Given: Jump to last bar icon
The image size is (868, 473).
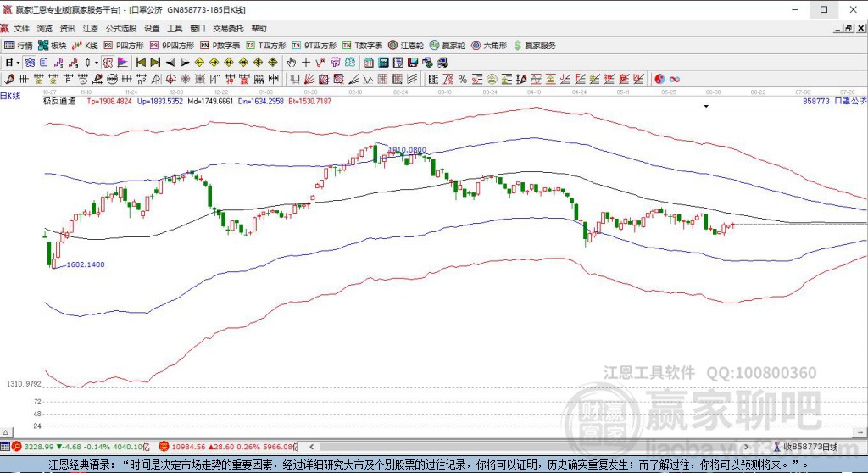Looking at the screenshot, I should coord(155,63).
